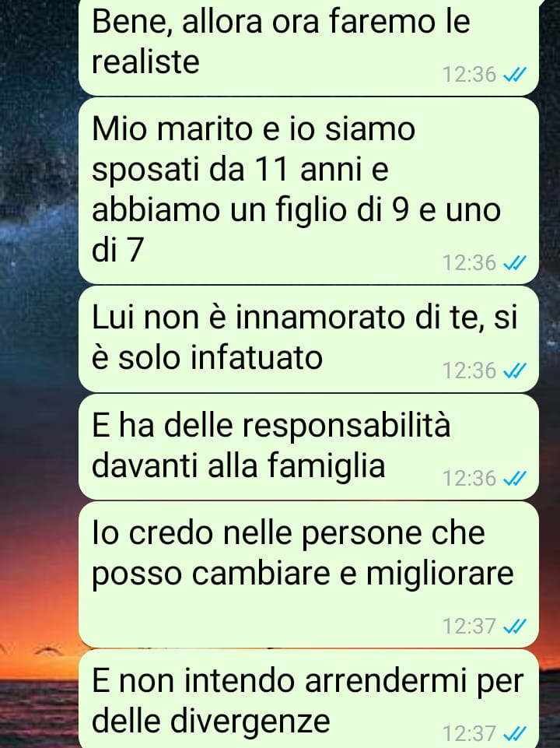The width and height of the screenshot is (560, 748).
Task: Click read-receipt ticks on 'realiste' message
Action: coord(515,75)
